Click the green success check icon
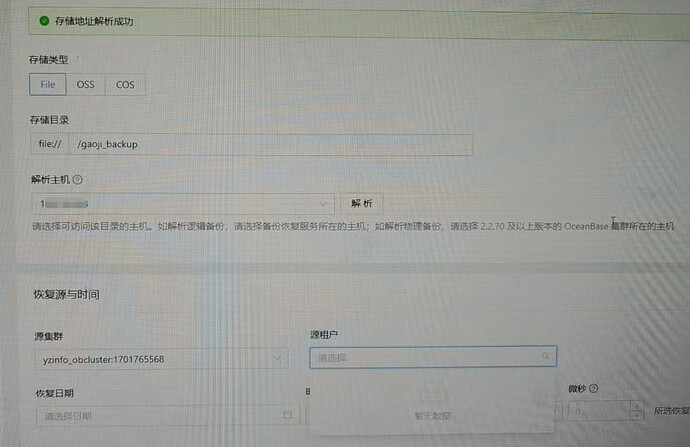 [44, 20]
